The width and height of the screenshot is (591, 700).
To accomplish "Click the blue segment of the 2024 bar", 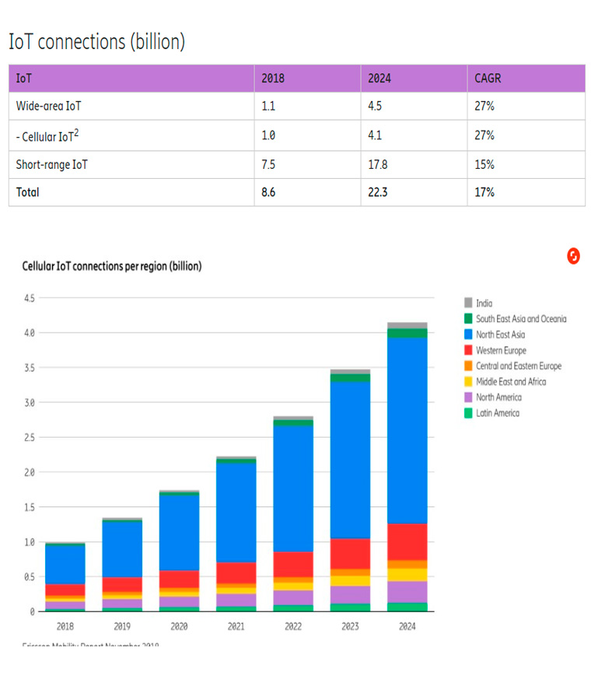I will tap(407, 428).
